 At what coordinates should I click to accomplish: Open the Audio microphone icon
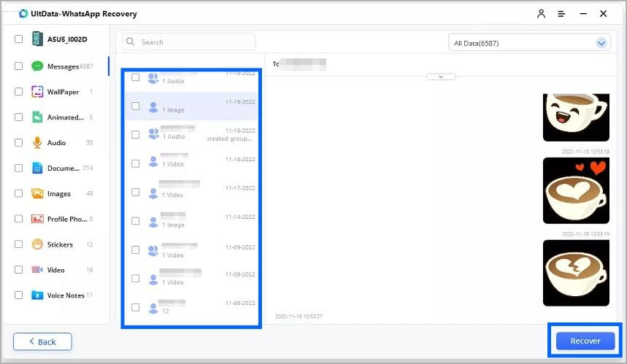[37, 143]
